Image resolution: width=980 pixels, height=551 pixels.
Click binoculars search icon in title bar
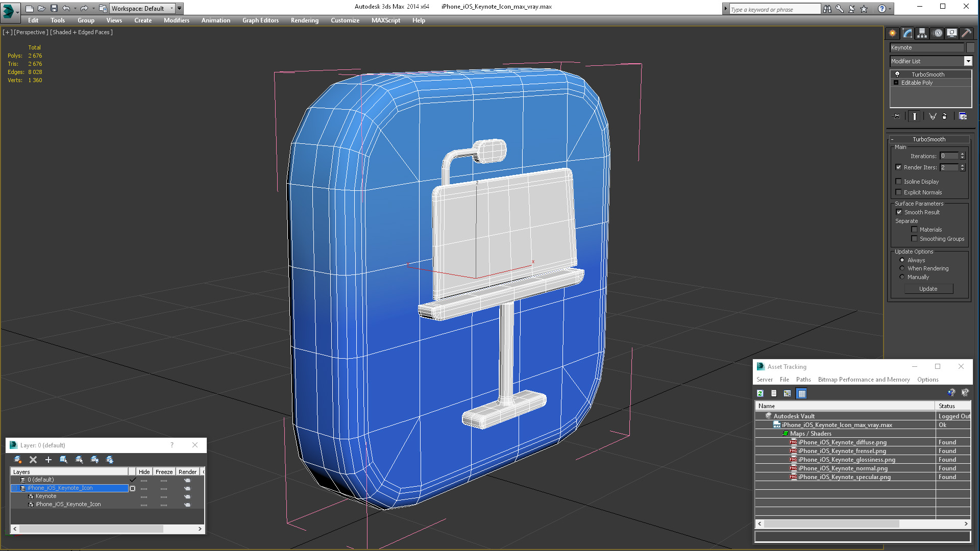coord(827,9)
